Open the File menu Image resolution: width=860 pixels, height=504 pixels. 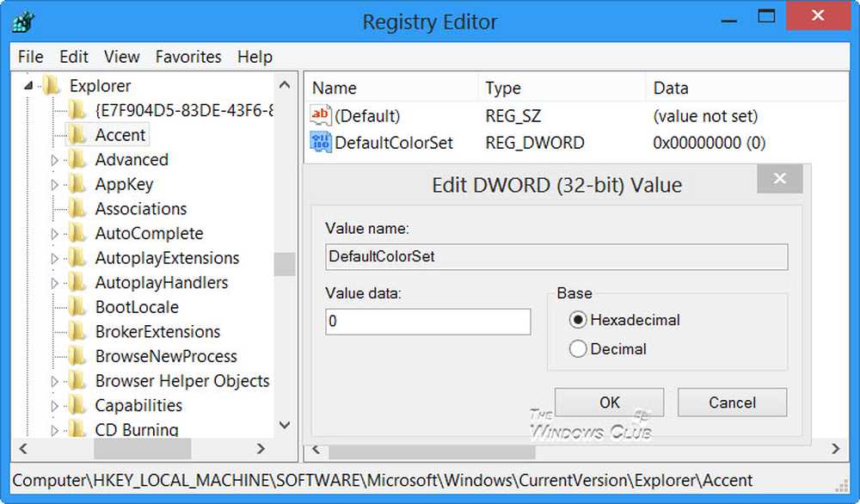click(31, 57)
